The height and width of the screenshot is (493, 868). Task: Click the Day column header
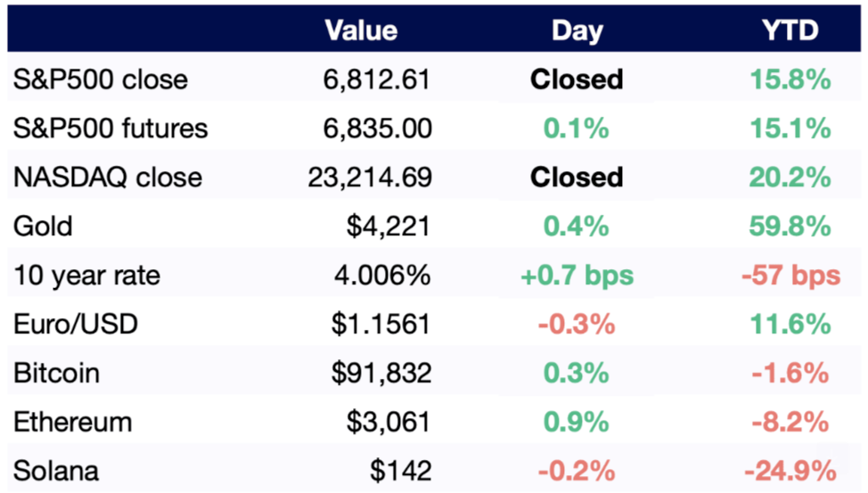click(577, 31)
